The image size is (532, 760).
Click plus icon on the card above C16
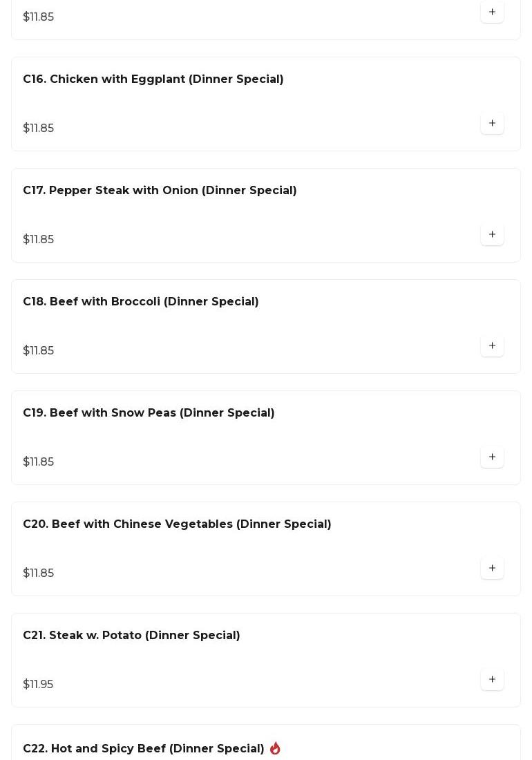point(492,12)
